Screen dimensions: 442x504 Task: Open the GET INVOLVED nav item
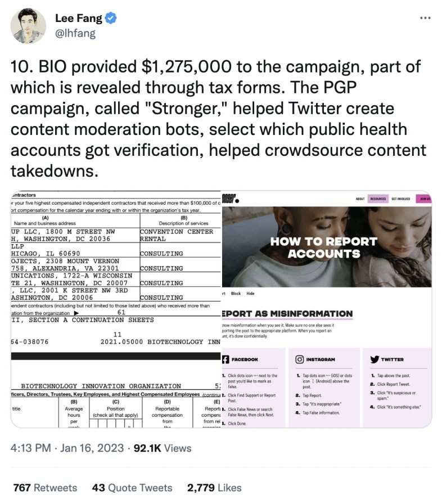tap(400, 199)
